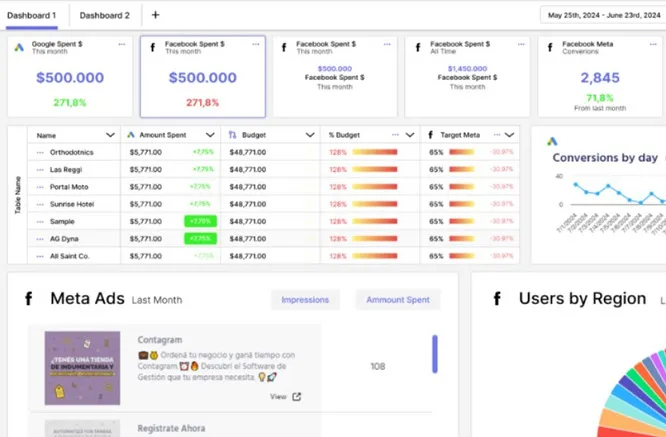Click the Facebook icon beside Meta Ads heading
666x437 pixels.
coord(29,299)
